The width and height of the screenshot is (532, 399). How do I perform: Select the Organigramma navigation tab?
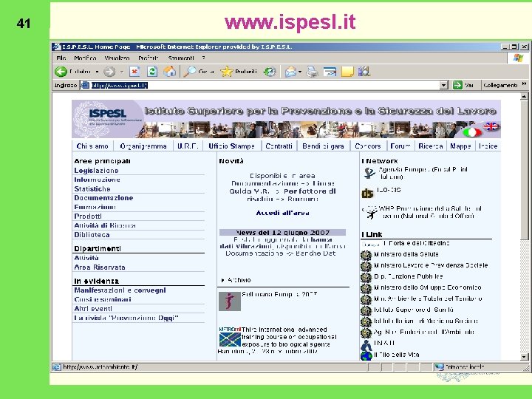click(x=143, y=146)
